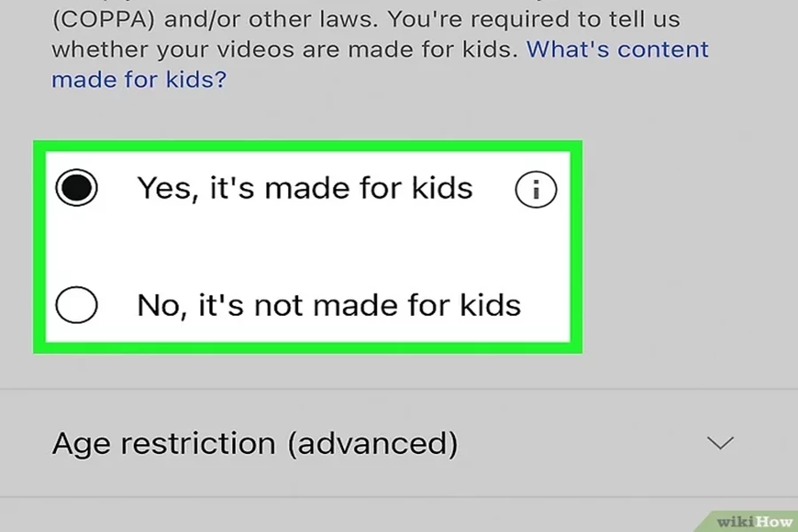
Task: Tap the circled 'i' information icon
Action: pyautogui.click(x=536, y=190)
